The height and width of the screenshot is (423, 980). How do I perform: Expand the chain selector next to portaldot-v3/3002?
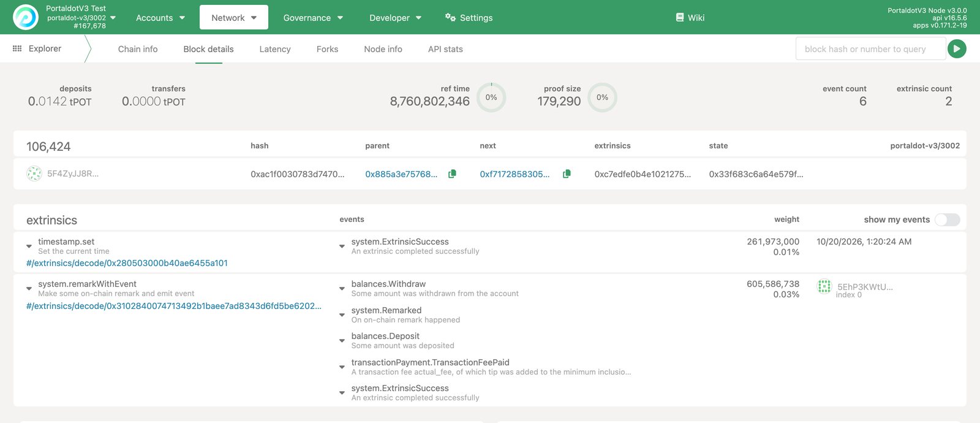click(113, 18)
